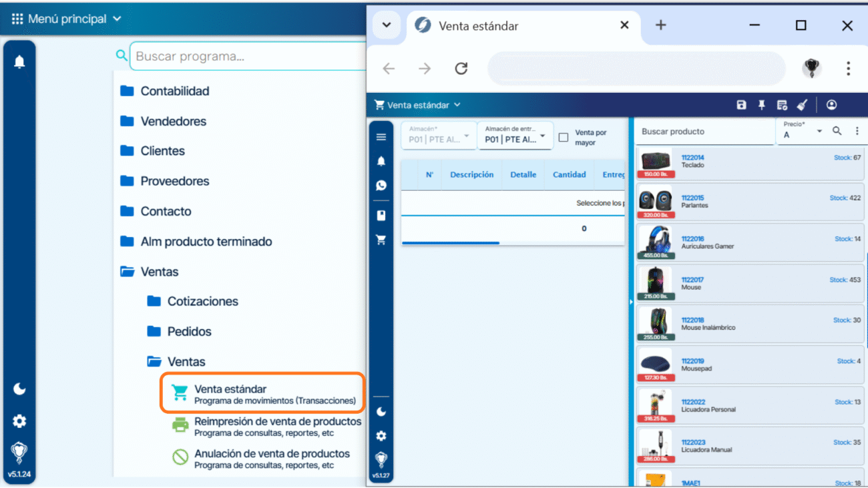Open the Precio dropdown
This screenshot has height=488, width=868.
[803, 132]
